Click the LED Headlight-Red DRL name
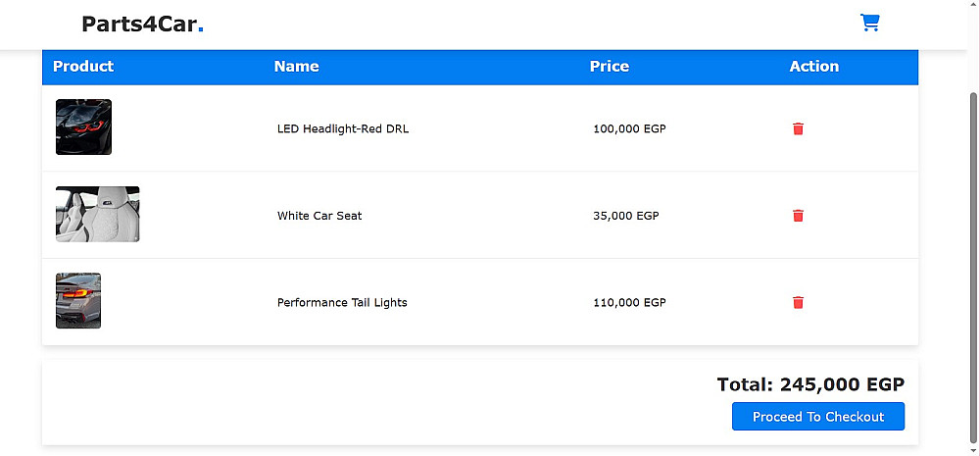Image resolution: width=980 pixels, height=456 pixels. tap(343, 129)
